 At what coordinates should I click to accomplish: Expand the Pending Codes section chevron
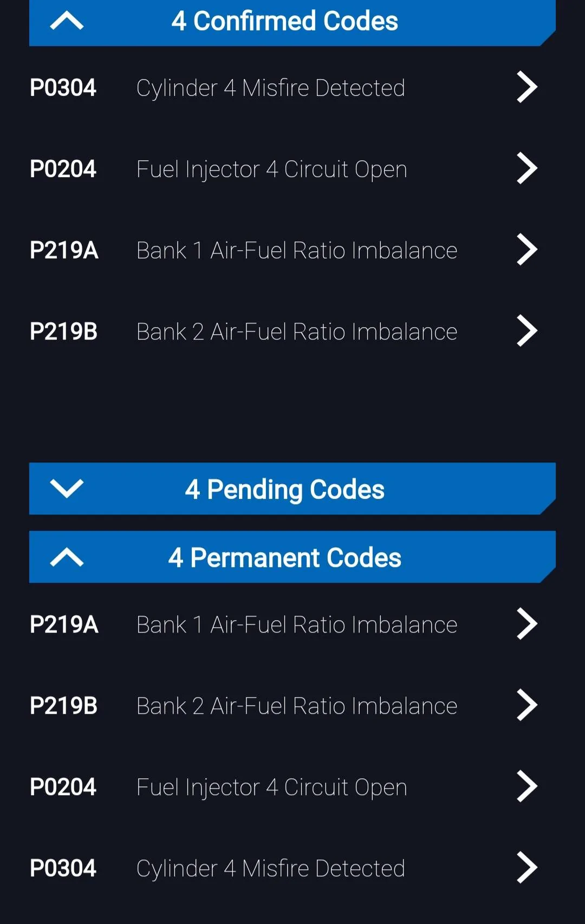67,489
